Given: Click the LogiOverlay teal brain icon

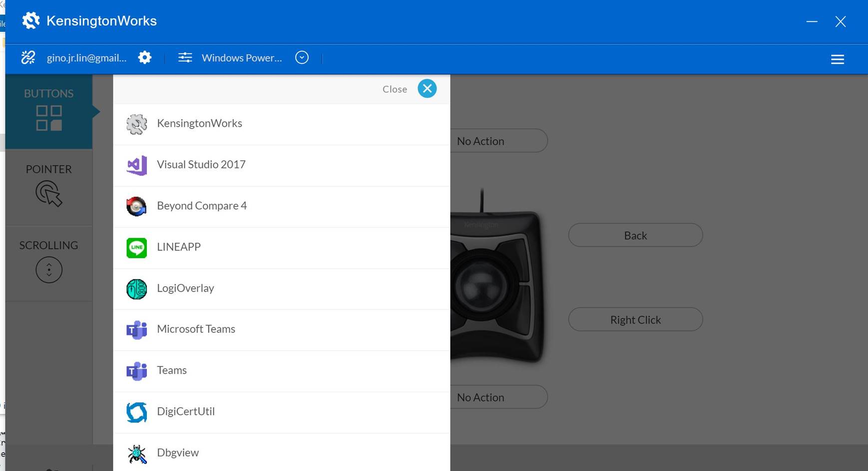Looking at the screenshot, I should [136, 289].
